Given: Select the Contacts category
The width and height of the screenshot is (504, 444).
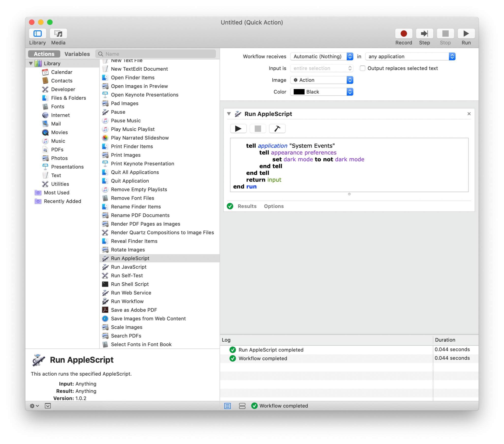Looking at the screenshot, I should pos(62,81).
